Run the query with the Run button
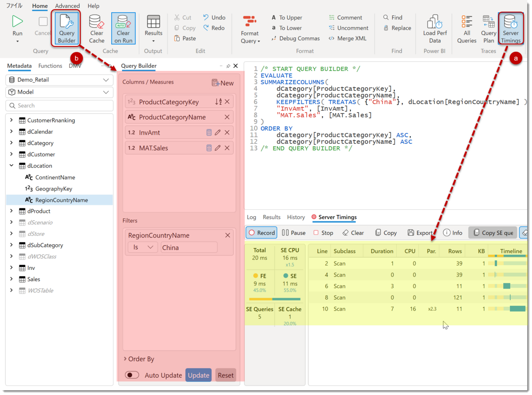Viewport: 532px width, 395px height. (x=17, y=25)
